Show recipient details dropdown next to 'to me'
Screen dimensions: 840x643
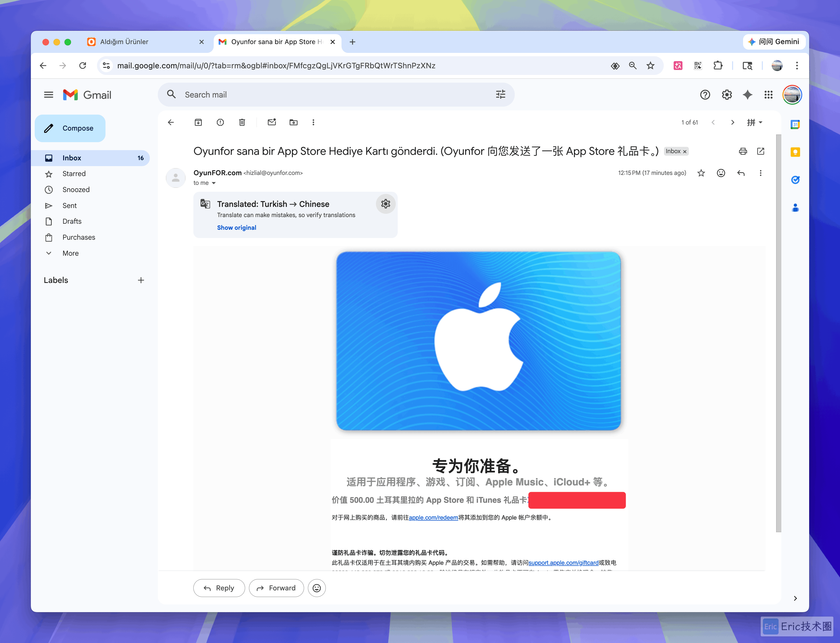pyautogui.click(x=214, y=183)
